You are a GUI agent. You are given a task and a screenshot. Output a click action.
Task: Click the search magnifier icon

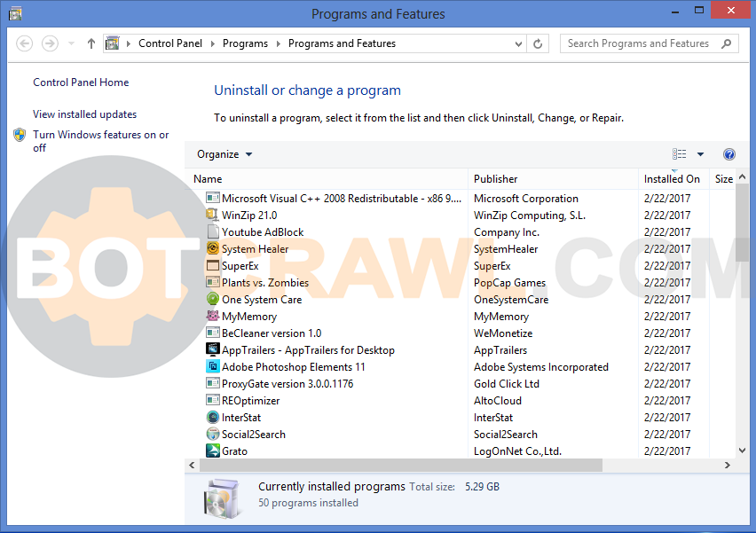tap(726, 43)
